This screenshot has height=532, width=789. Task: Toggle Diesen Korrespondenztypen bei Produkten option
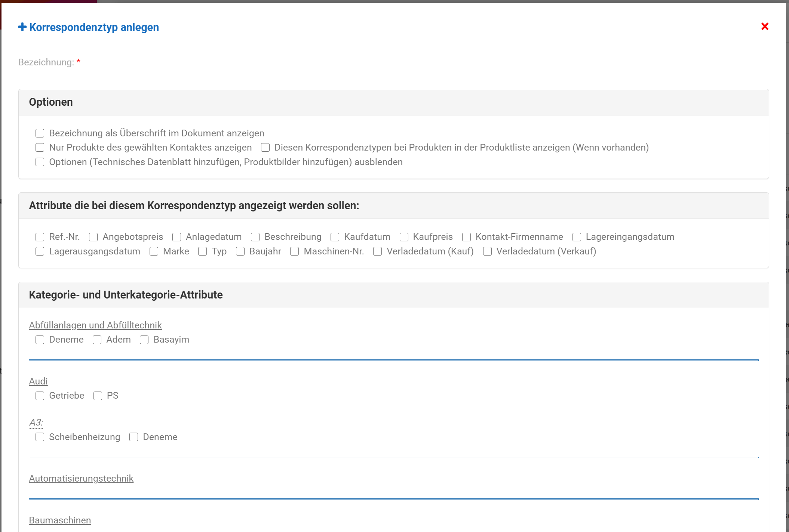265,148
